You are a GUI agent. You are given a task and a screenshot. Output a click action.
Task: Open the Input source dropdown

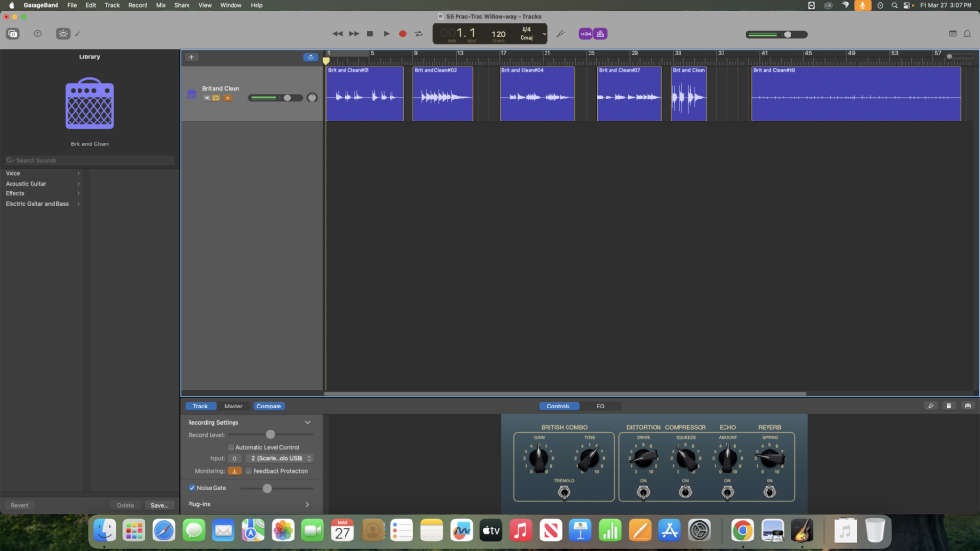click(x=279, y=458)
